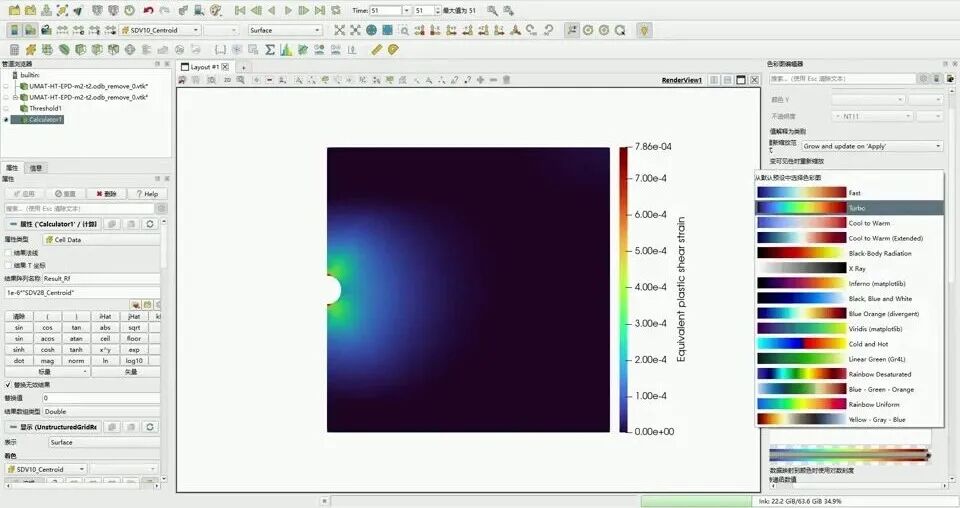Click the Calculator filter icon
Viewport: 960px width, 508px height.
[x=14, y=50]
